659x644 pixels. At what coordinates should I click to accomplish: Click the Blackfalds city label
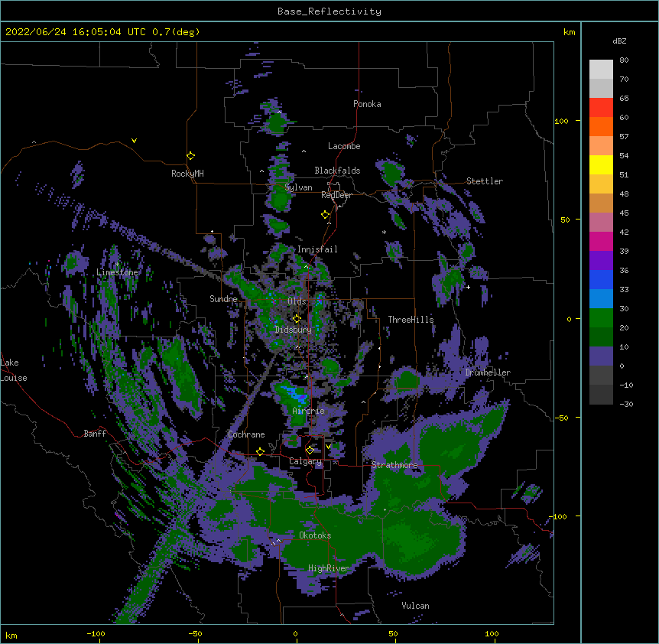[x=337, y=171]
